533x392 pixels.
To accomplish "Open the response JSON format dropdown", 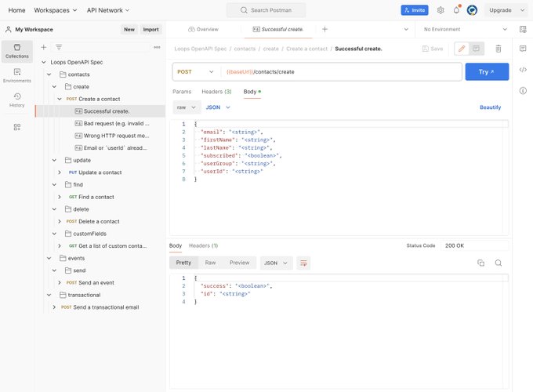I will click(x=276, y=263).
